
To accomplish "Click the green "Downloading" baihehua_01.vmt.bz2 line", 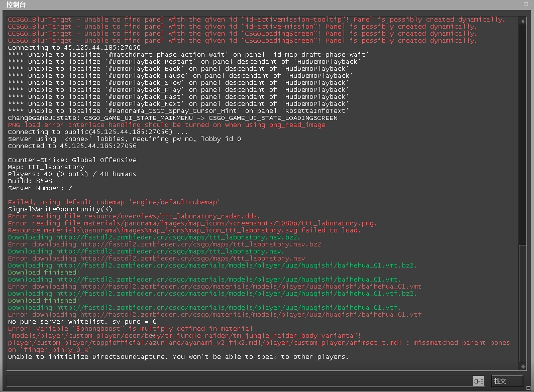I will coord(212,266).
